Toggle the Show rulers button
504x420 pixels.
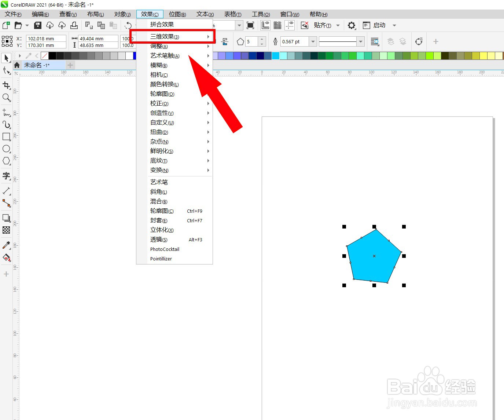coord(265,25)
